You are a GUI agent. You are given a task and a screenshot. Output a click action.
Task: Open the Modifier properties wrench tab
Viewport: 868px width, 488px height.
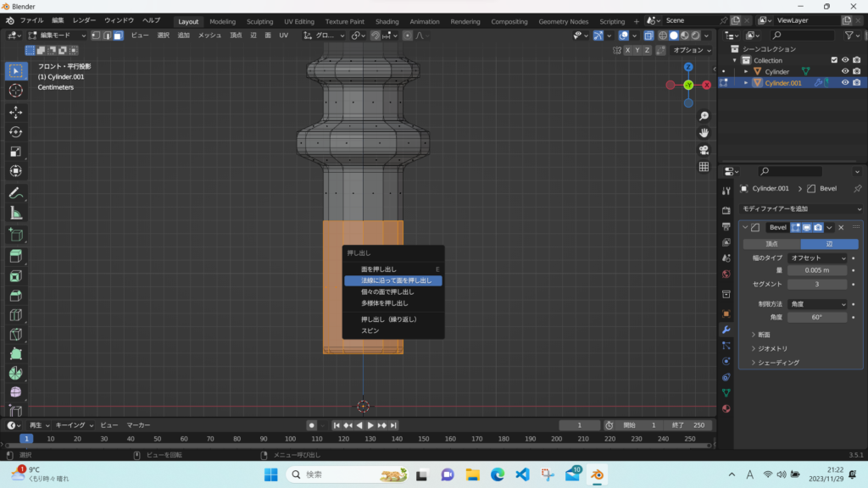(726, 329)
